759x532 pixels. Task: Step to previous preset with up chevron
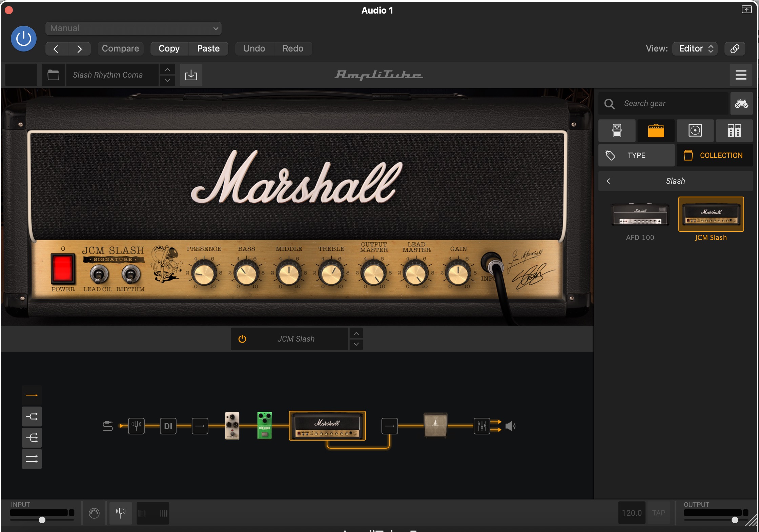pyautogui.click(x=167, y=69)
